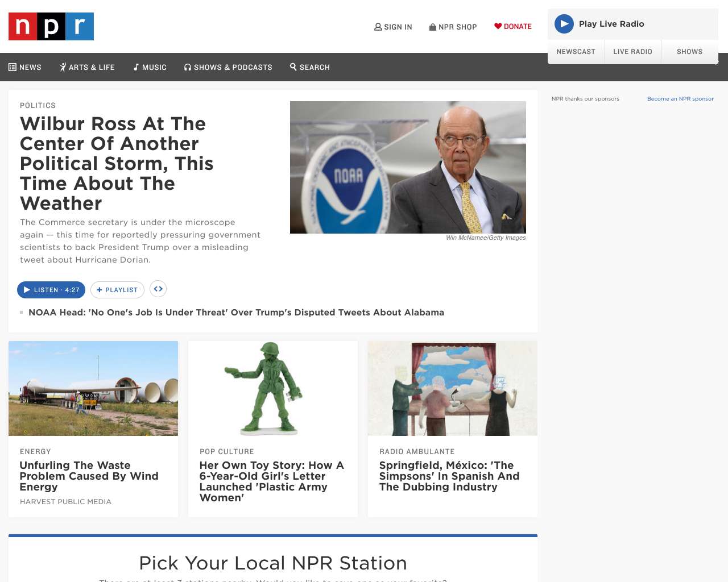Start live radio with the play icon
The image size is (728, 582).
564,24
